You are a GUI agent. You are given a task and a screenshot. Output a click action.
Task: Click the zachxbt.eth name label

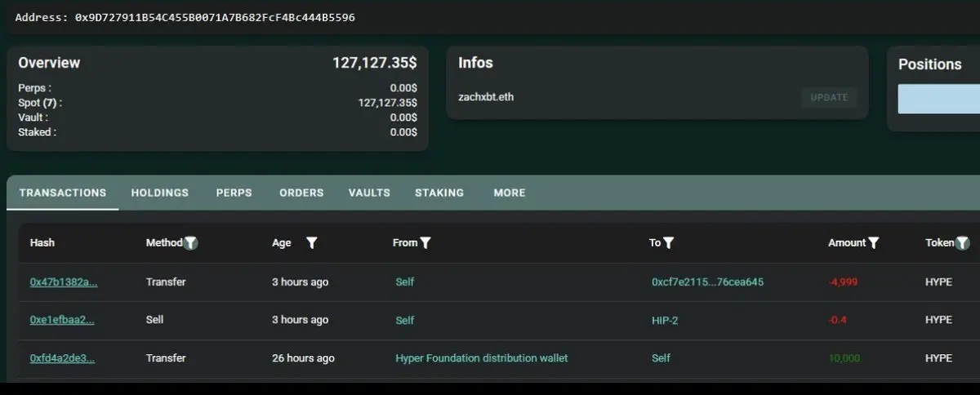(487, 97)
